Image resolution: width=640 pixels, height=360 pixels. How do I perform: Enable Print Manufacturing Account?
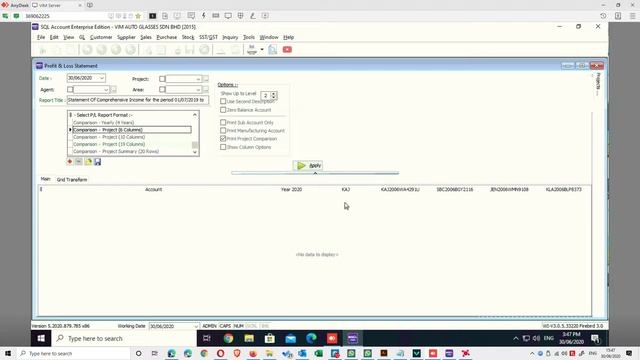[223, 130]
